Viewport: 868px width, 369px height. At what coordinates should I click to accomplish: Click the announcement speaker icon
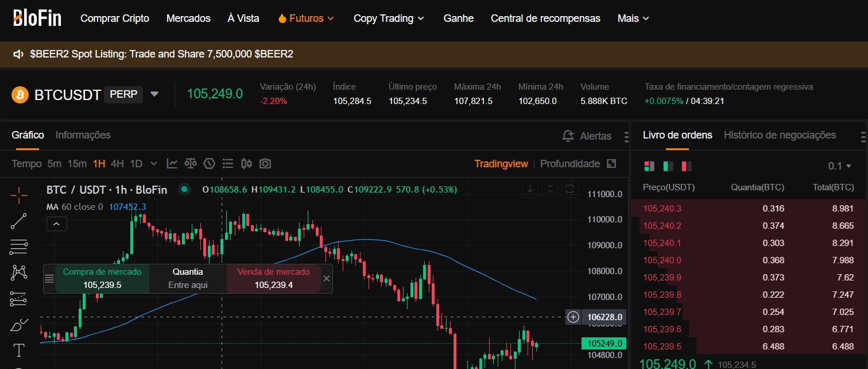(x=18, y=54)
